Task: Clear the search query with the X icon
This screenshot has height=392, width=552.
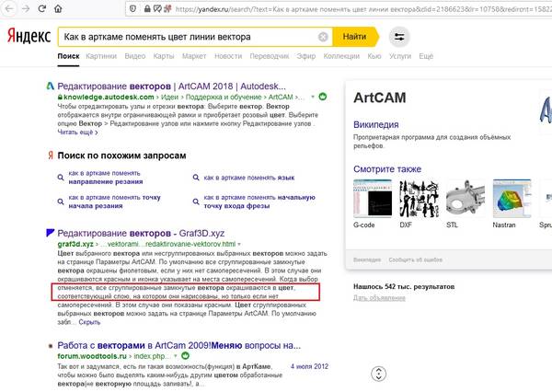Action: pyautogui.click(x=323, y=37)
